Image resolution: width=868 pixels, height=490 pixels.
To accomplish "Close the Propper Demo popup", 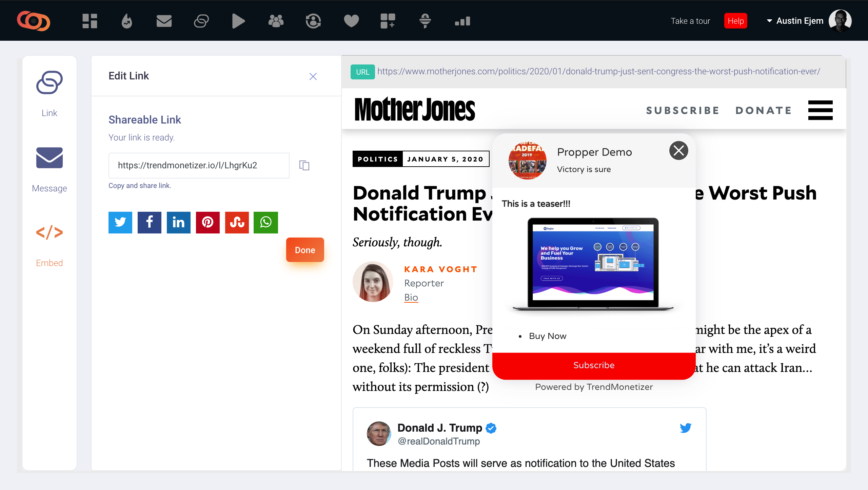I will [679, 150].
